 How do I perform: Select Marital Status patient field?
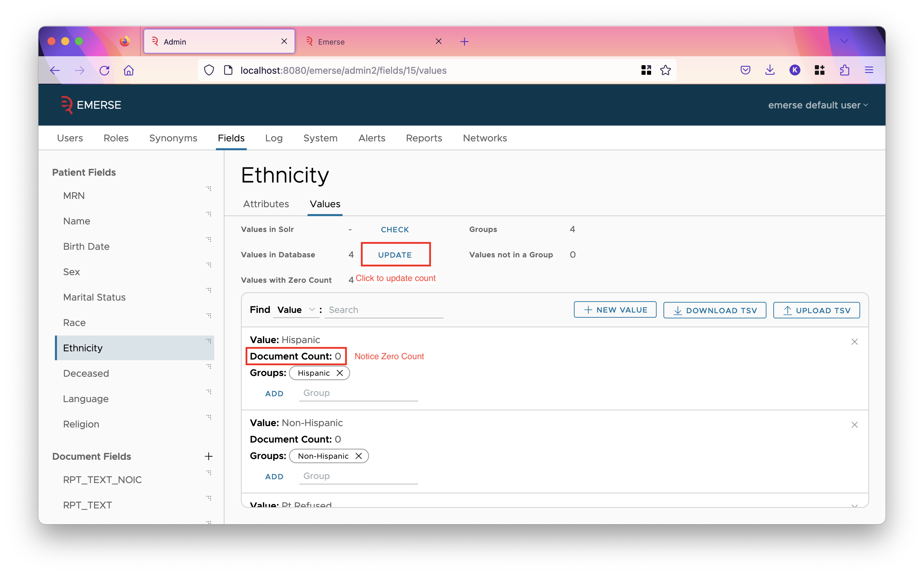tap(135, 297)
